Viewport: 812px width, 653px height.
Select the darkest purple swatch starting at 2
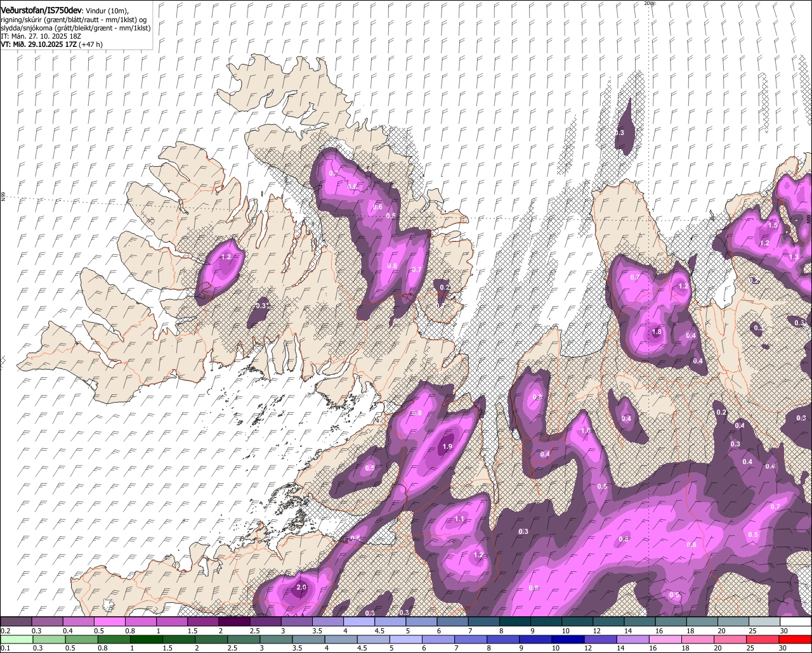[234, 621]
